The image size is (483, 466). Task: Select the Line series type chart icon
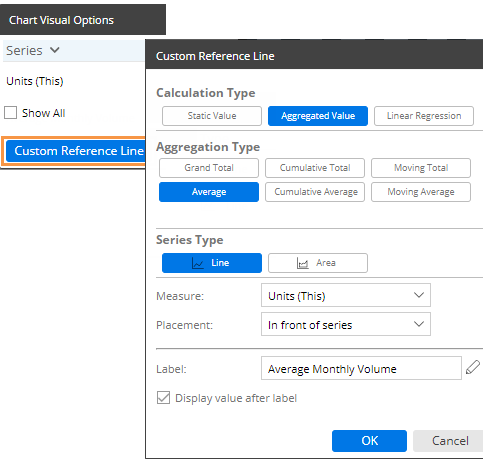pos(198,263)
